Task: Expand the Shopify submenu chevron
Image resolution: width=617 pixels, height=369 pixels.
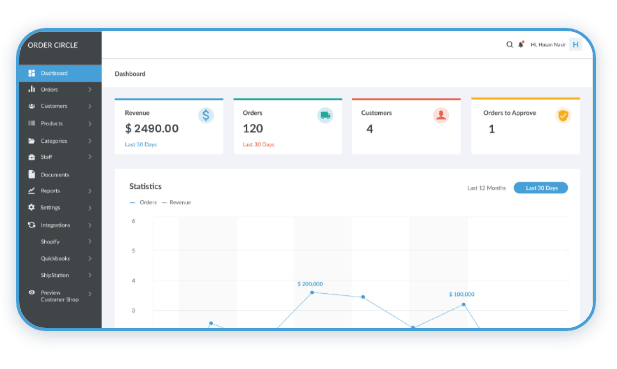Action: click(x=90, y=242)
